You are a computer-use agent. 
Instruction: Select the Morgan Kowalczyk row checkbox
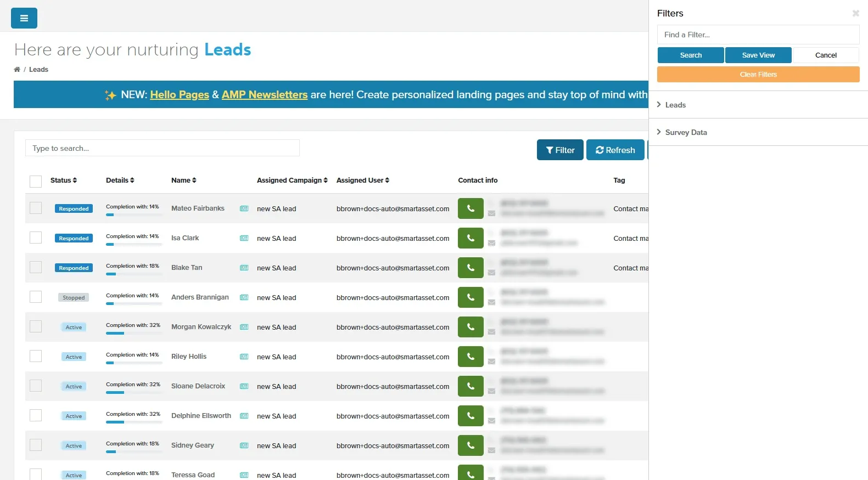pos(36,326)
